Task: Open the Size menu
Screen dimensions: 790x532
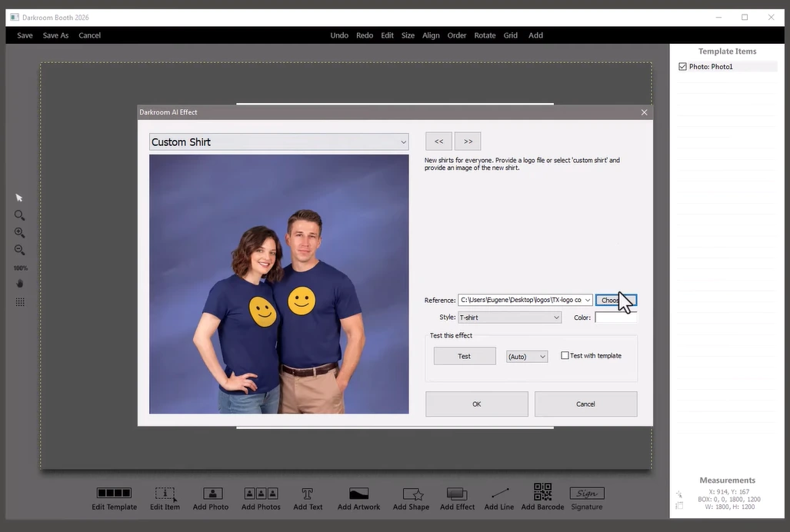Action: (x=408, y=35)
